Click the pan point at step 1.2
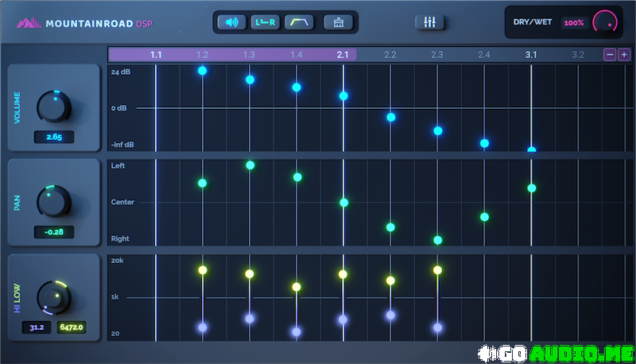Viewport: 636px width, 364px height. pyautogui.click(x=202, y=184)
